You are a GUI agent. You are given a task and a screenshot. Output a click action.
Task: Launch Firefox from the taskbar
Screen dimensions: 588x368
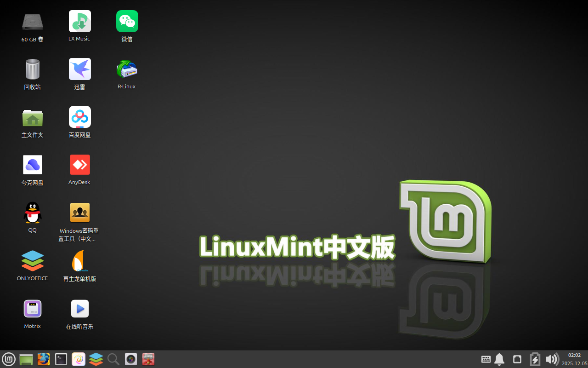[x=44, y=359]
